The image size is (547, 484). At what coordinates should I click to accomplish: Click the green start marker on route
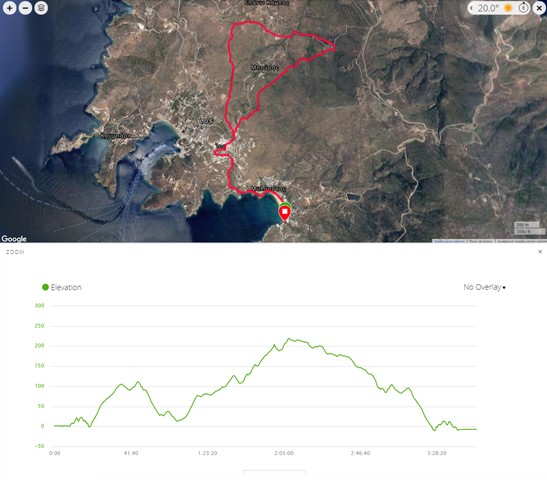pyautogui.click(x=285, y=204)
